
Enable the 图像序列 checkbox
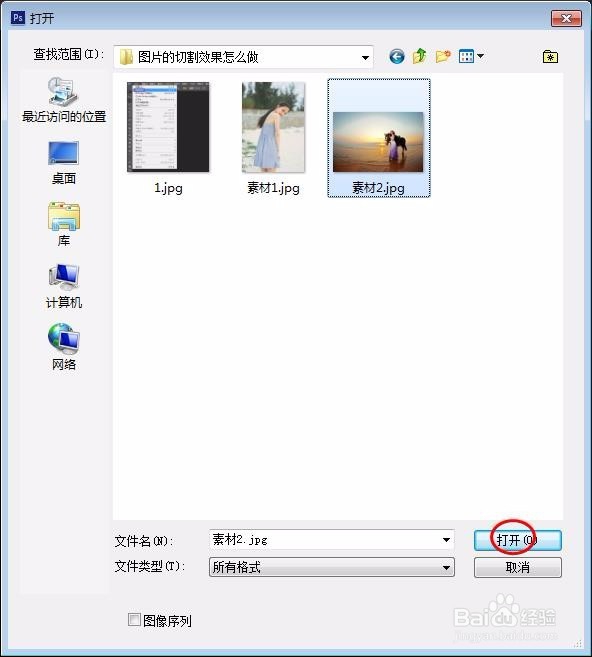click(x=134, y=619)
